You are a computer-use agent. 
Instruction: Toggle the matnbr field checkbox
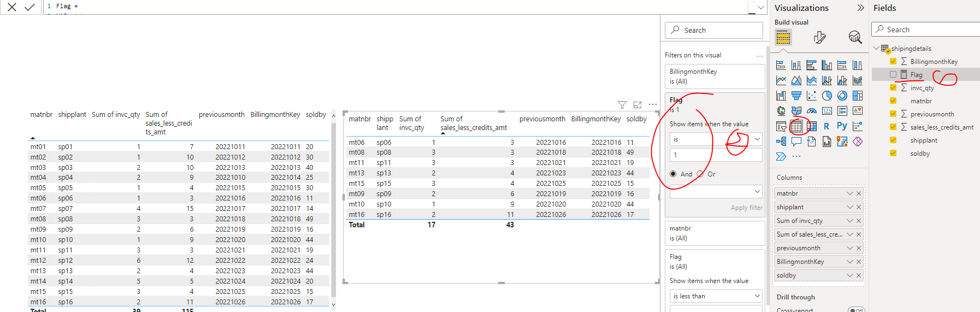pyautogui.click(x=893, y=101)
